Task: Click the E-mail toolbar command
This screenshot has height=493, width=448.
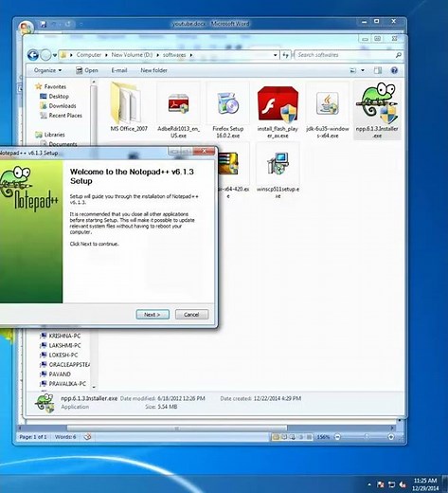Action: point(119,70)
